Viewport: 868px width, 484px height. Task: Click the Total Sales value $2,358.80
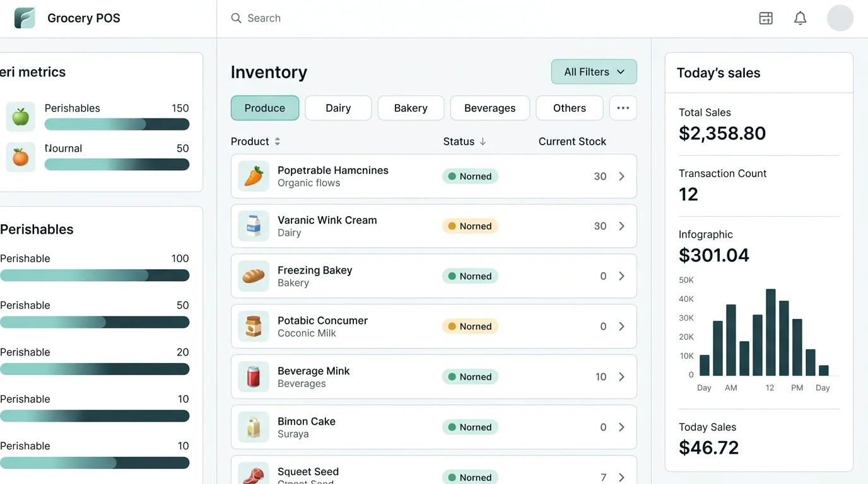(722, 133)
